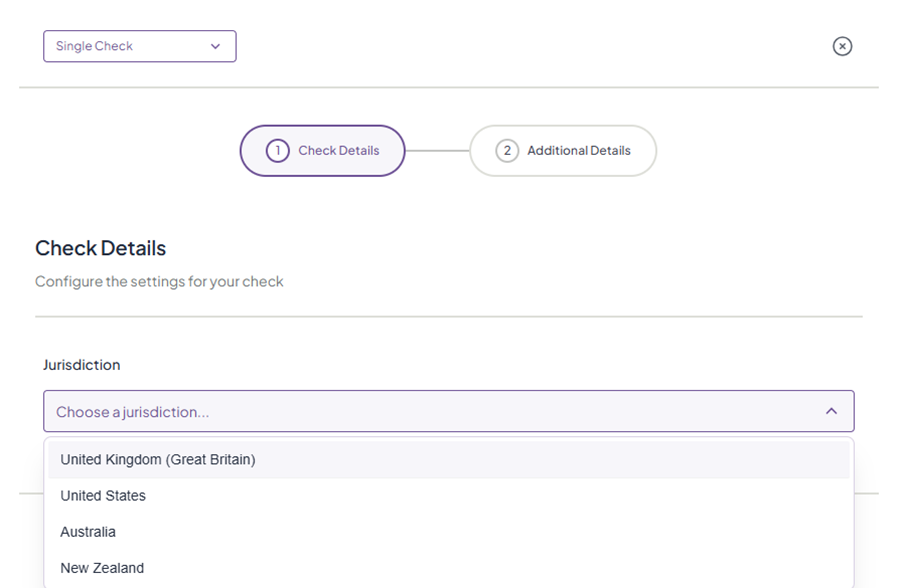The height and width of the screenshot is (588, 902).
Task: Pick Australia as the jurisdiction
Action: pos(88,532)
